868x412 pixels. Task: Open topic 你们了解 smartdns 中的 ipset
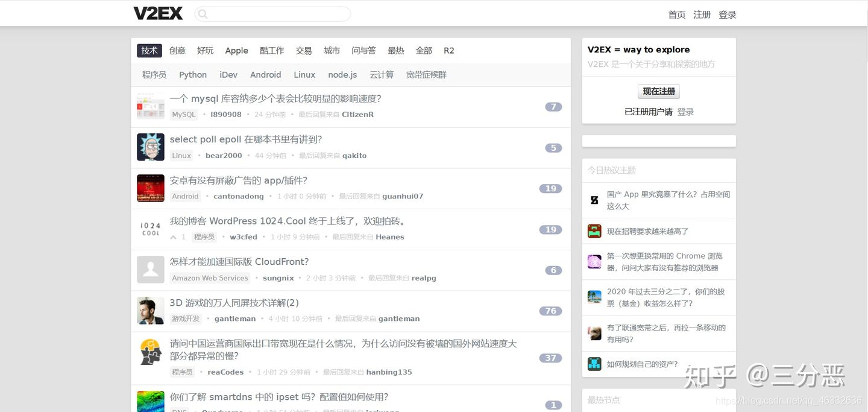click(x=279, y=397)
